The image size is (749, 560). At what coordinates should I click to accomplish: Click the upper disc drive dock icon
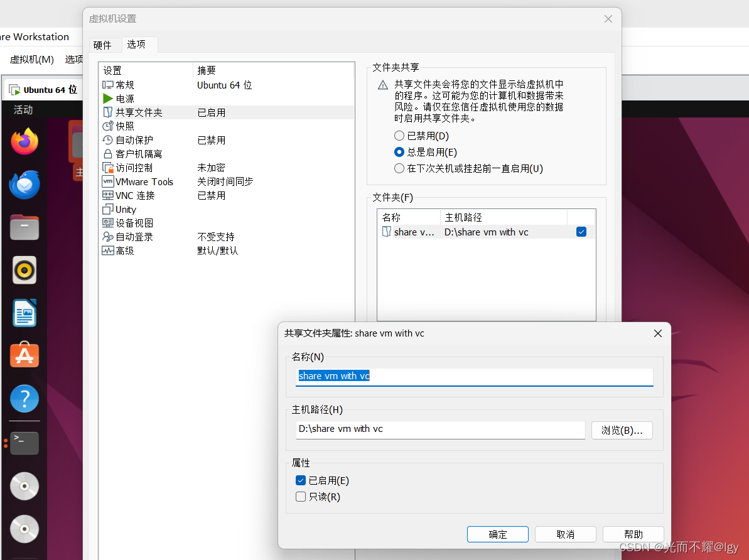[24, 487]
